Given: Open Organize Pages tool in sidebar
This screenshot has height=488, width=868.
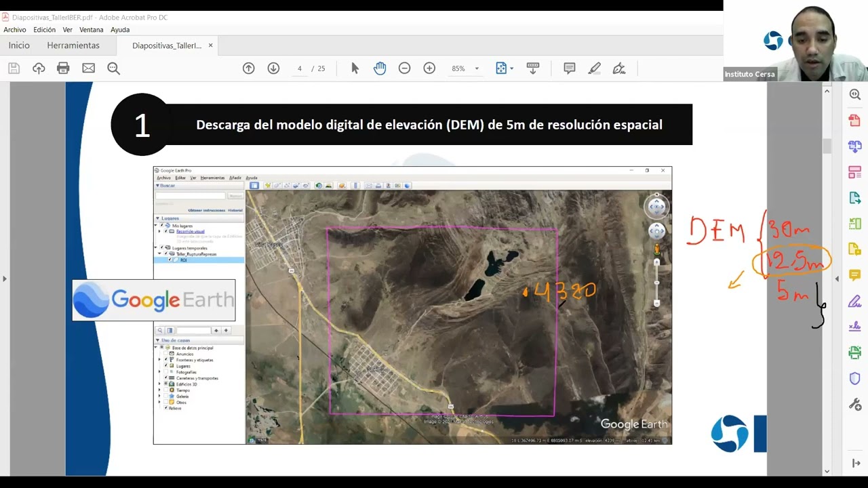Looking at the screenshot, I should [x=855, y=172].
